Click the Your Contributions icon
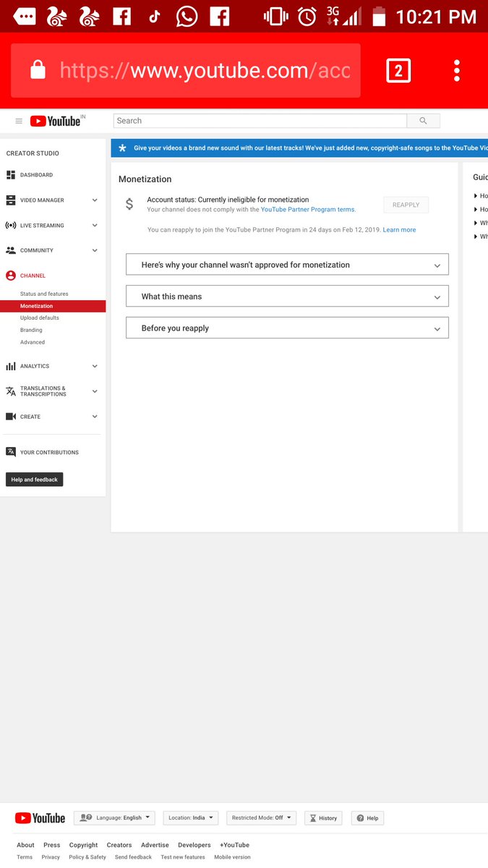The width and height of the screenshot is (488, 868). pyautogui.click(x=11, y=452)
